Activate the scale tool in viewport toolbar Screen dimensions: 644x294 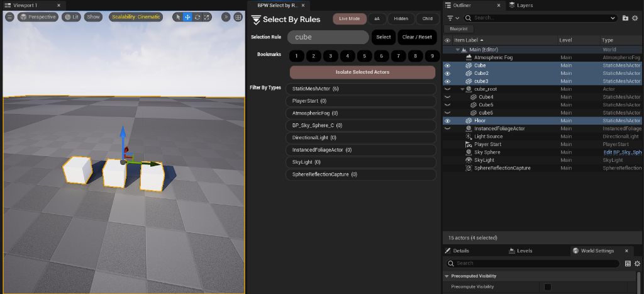point(206,17)
